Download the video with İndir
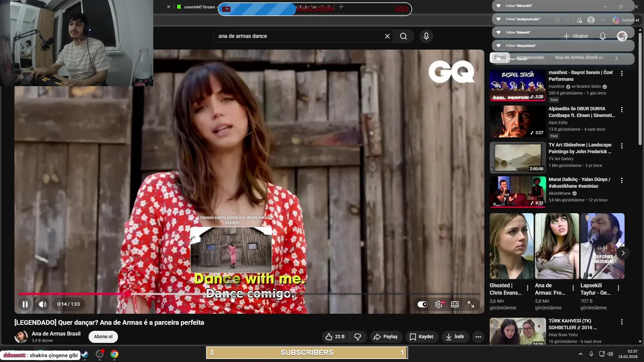The width and height of the screenshot is (644, 362). pyautogui.click(x=455, y=337)
